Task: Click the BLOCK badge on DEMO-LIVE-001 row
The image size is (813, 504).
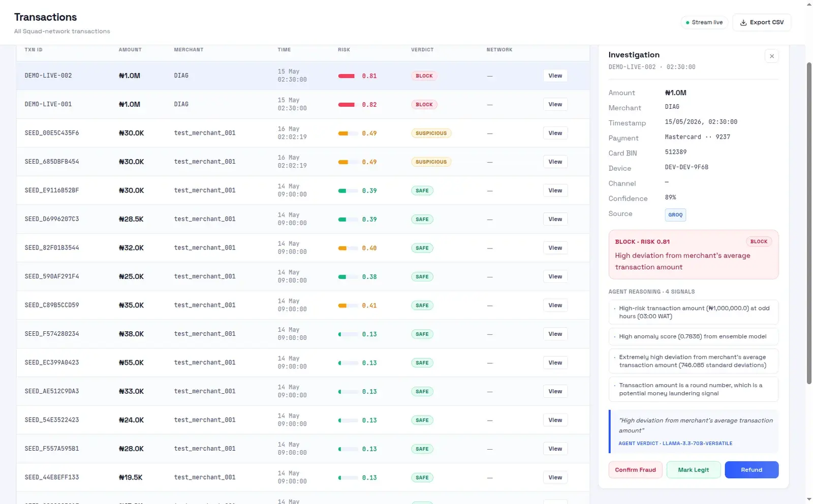Action: pos(424,105)
